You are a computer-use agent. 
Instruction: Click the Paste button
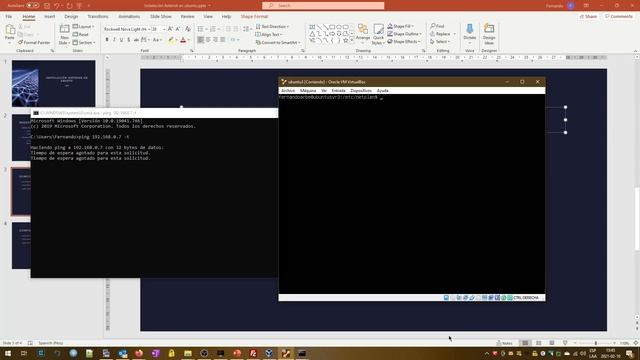10,33
